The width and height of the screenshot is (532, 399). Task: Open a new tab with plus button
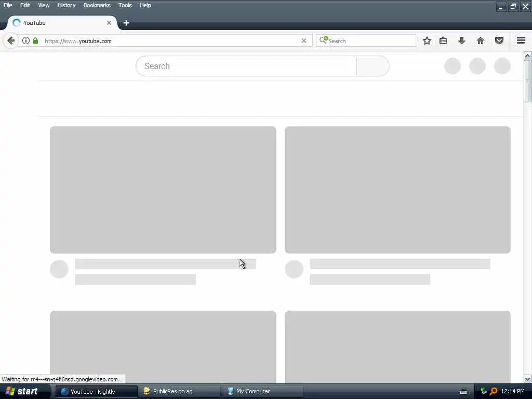(126, 23)
